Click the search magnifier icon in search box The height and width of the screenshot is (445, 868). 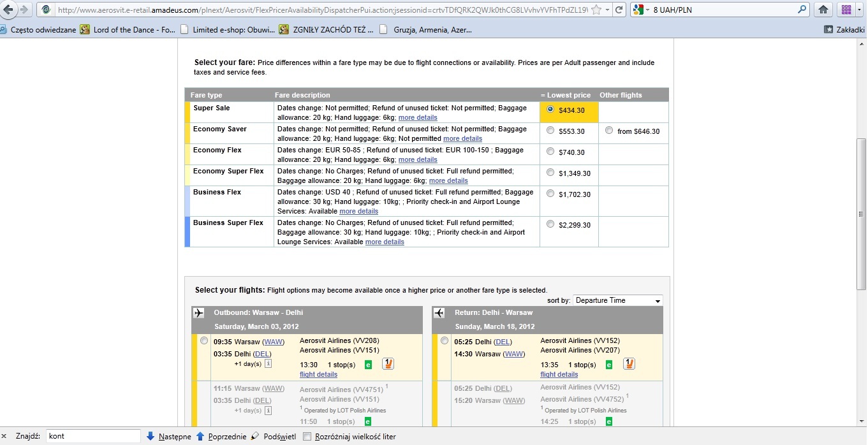802,10
